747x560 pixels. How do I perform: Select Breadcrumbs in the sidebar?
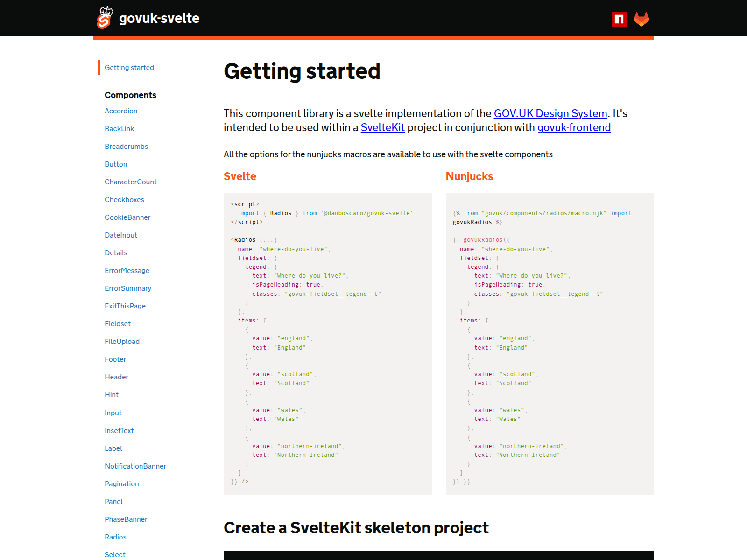pyautogui.click(x=127, y=147)
